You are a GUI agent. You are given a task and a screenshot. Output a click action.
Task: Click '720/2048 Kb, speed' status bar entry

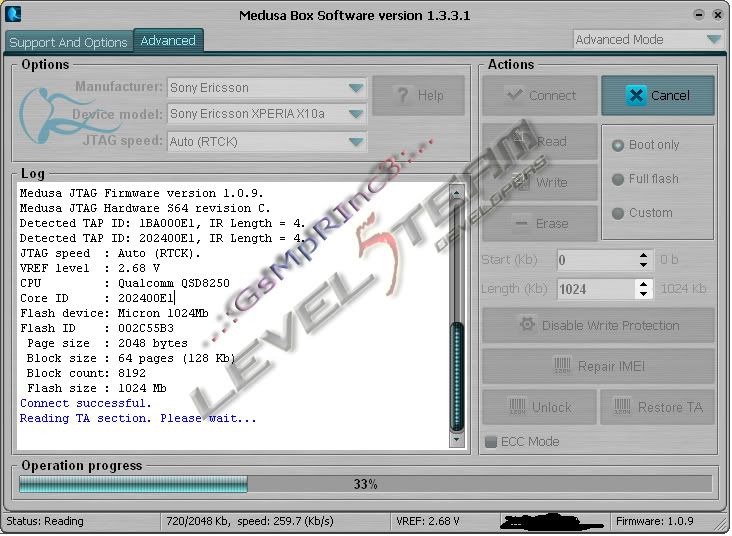[x=250, y=521]
